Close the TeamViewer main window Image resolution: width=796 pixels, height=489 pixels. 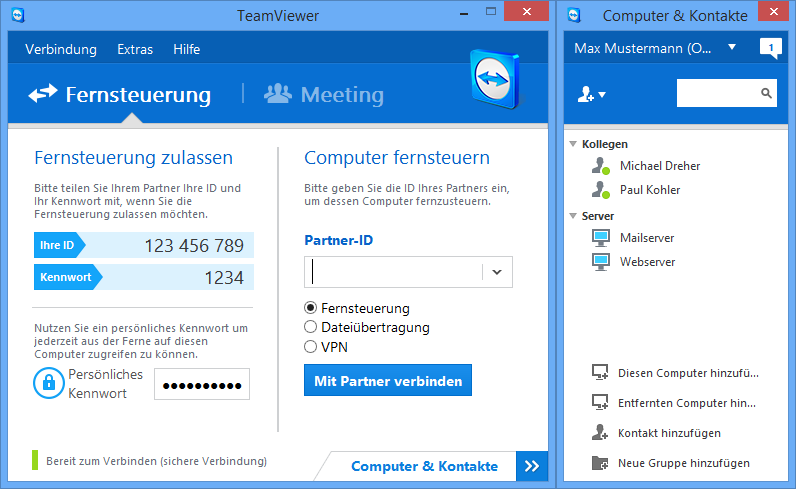(526, 11)
